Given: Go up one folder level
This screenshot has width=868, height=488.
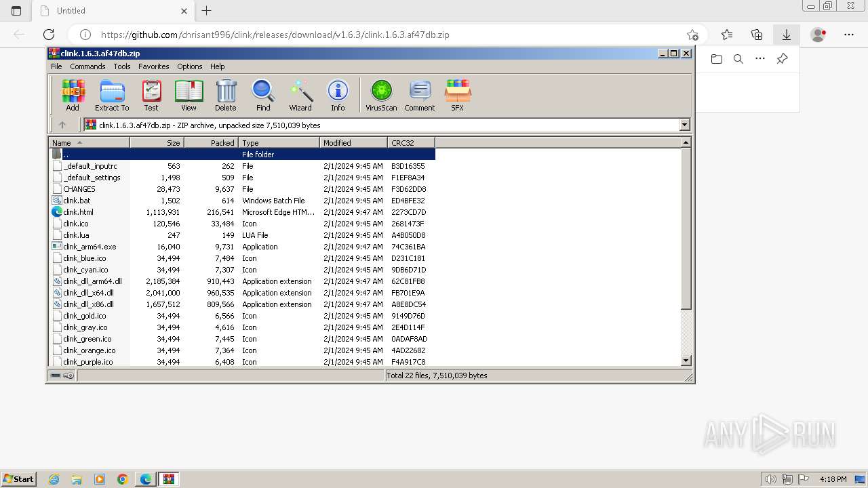Looking at the screenshot, I should 62,125.
